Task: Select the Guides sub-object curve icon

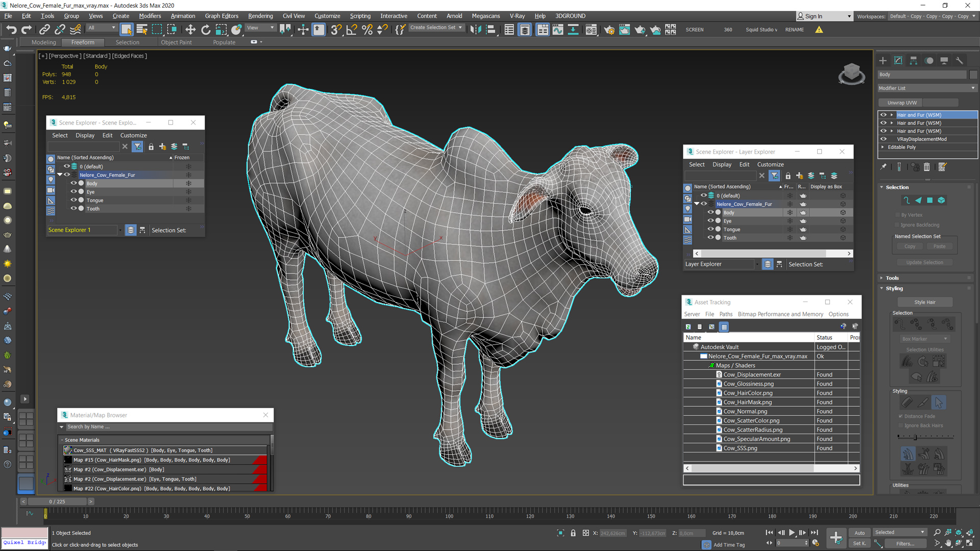Action: coord(906,201)
